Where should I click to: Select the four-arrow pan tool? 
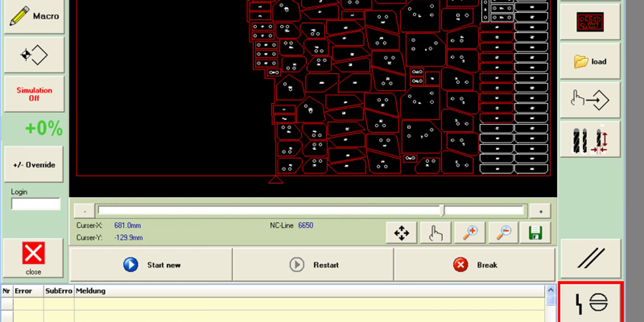point(401,233)
